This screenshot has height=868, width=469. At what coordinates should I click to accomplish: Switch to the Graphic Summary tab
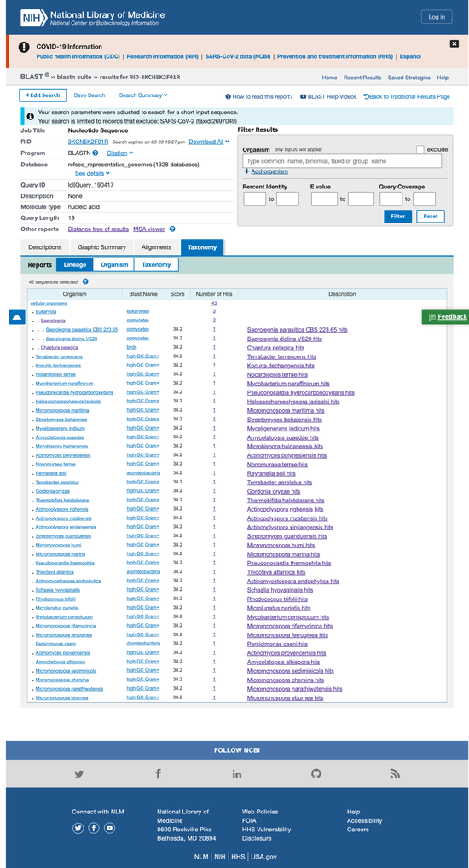[x=101, y=247]
